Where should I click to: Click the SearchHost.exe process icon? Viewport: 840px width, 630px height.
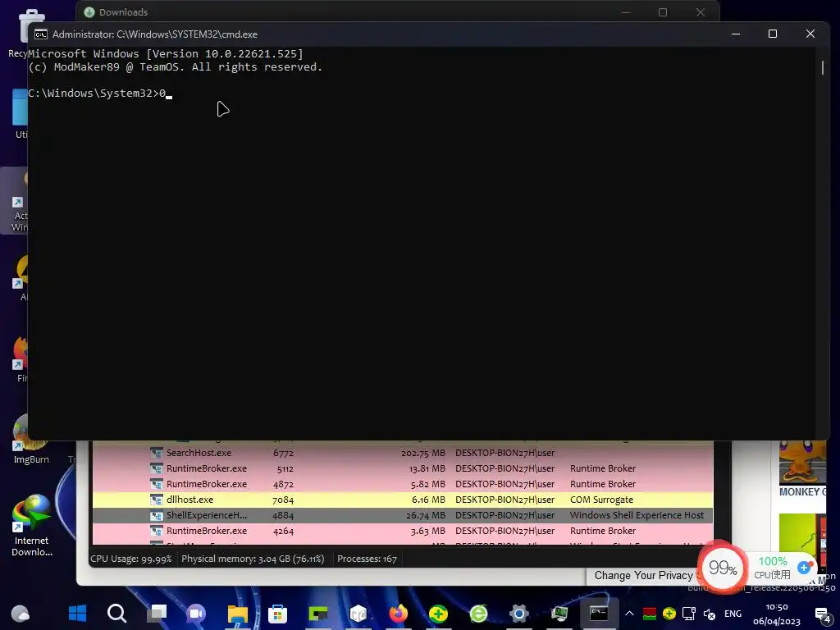point(157,453)
